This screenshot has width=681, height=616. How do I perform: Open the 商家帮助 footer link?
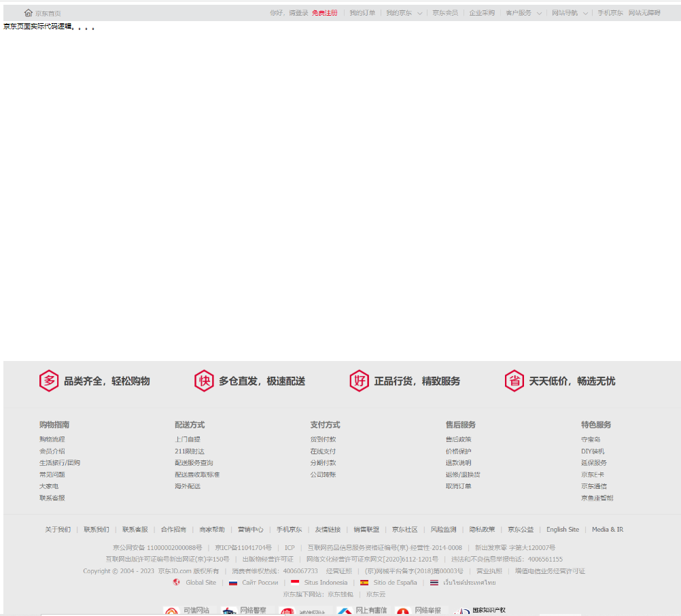tap(212, 529)
